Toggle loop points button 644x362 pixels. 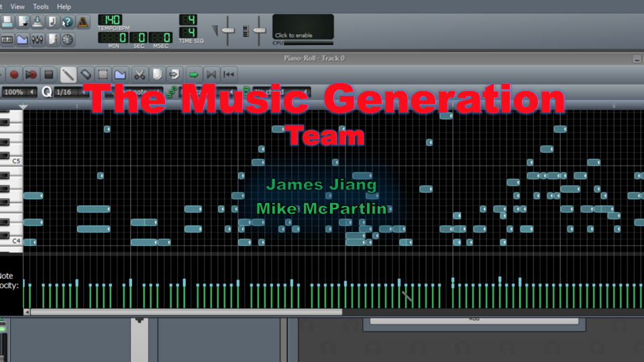211,74
